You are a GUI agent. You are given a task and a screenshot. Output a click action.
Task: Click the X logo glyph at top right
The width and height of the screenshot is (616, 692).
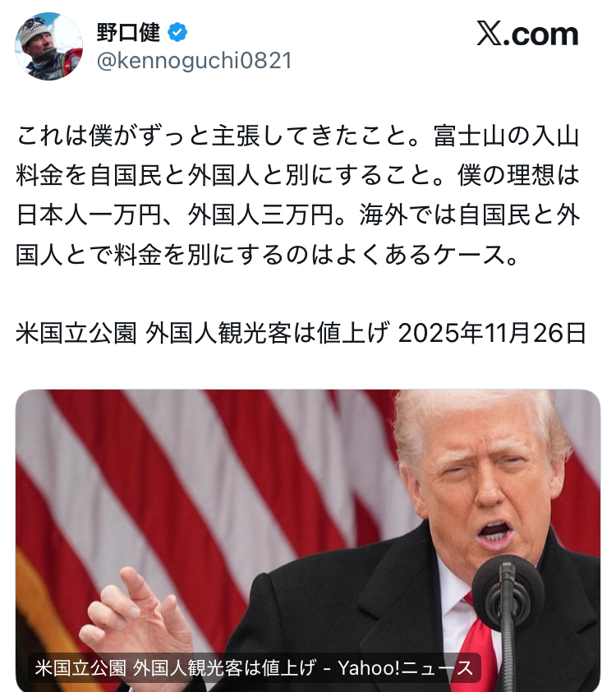[x=489, y=34]
